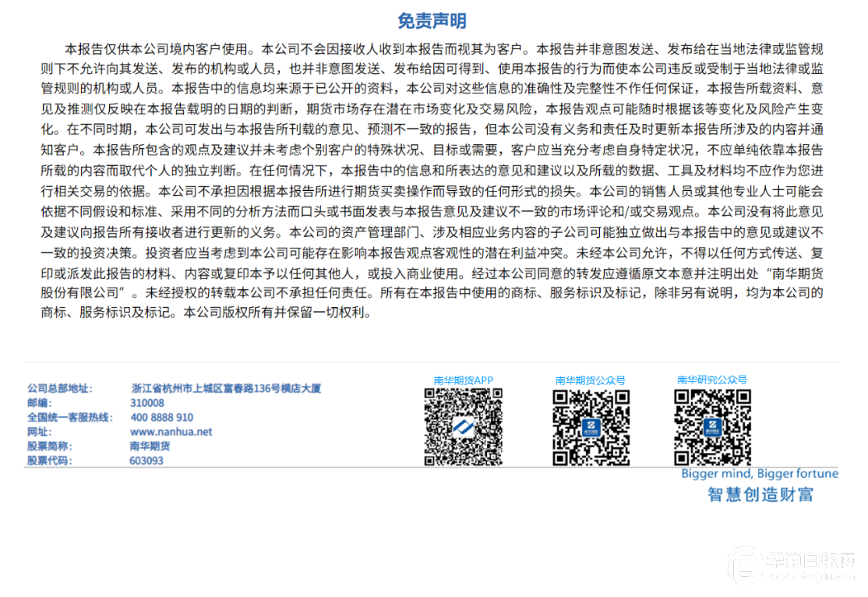Click the 南华期货公众号 label text
The height and width of the screenshot is (597, 868).
590,380
